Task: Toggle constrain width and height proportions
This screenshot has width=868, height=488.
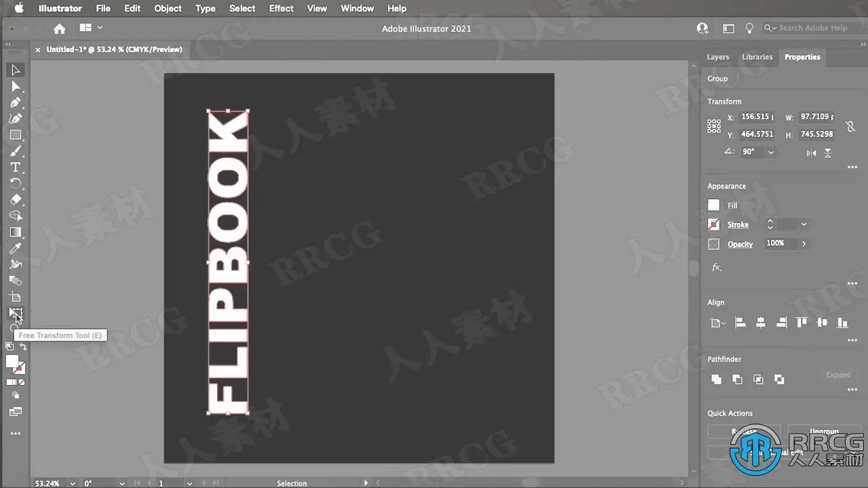Action: [x=850, y=126]
